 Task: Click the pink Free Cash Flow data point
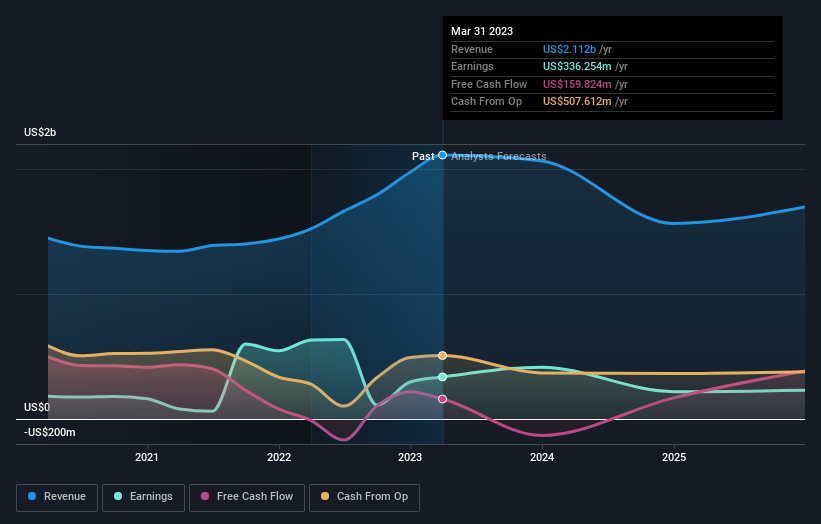pyautogui.click(x=442, y=399)
